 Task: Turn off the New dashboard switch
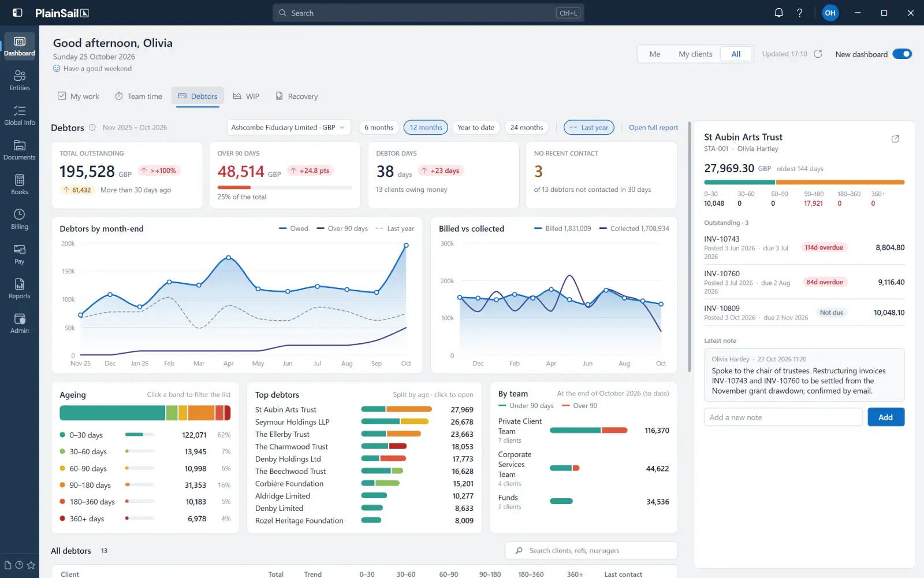pyautogui.click(x=902, y=54)
